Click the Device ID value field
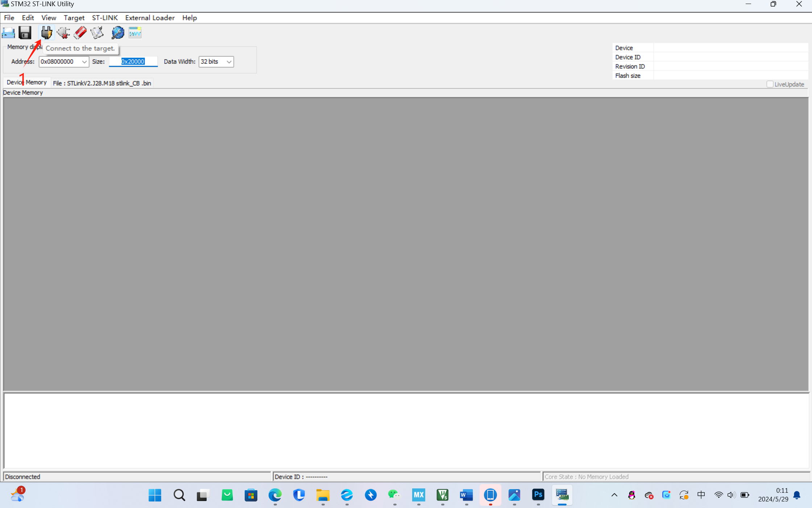The width and height of the screenshot is (812, 508). (730, 57)
